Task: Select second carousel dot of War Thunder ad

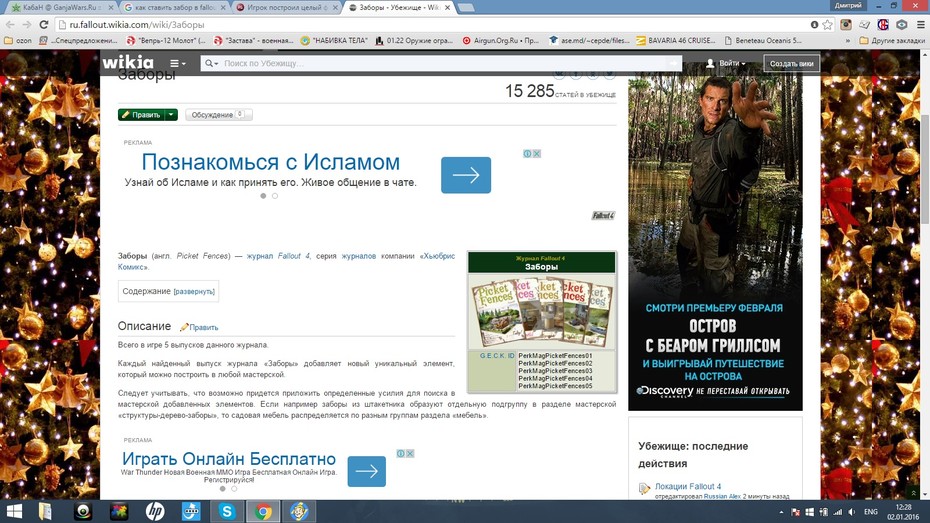Action: click(x=234, y=489)
